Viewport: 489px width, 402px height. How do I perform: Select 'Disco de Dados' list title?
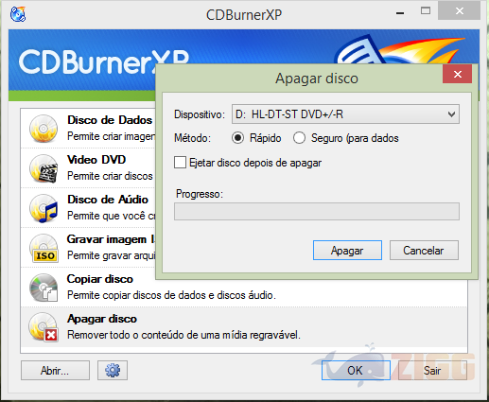pyautogui.click(x=110, y=120)
